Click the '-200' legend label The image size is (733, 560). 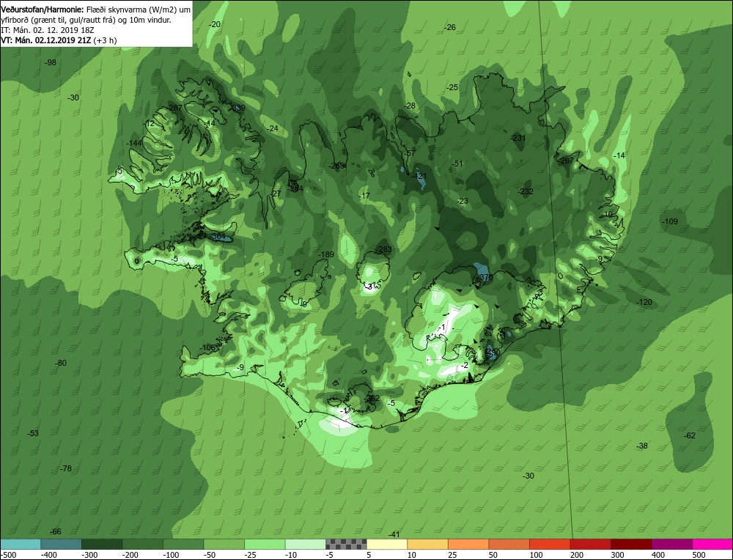[130, 555]
